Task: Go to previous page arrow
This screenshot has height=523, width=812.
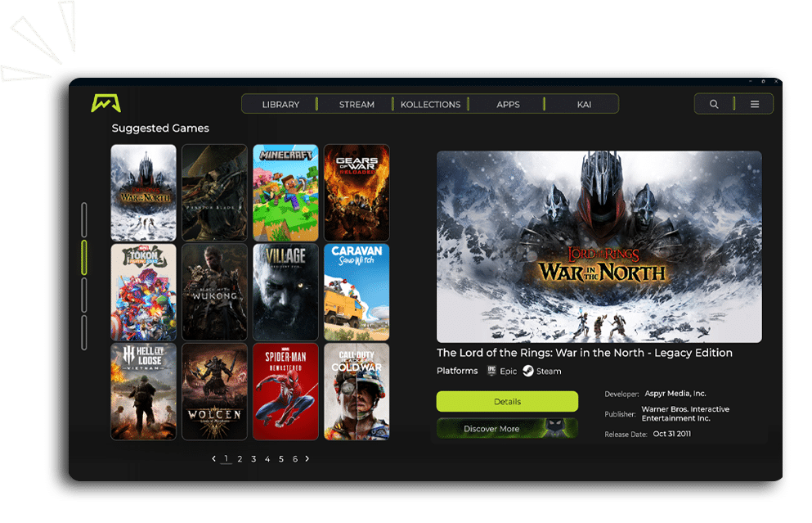Action: click(213, 458)
